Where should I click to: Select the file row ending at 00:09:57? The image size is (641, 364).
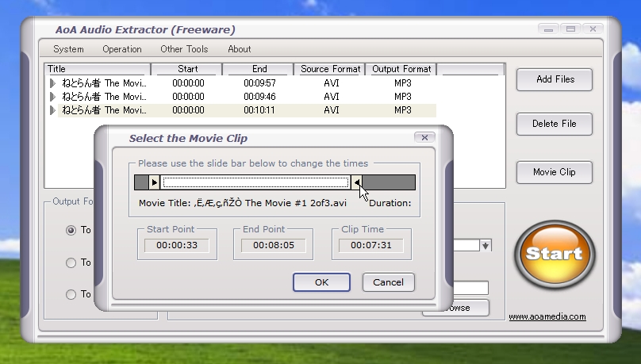tap(240, 83)
